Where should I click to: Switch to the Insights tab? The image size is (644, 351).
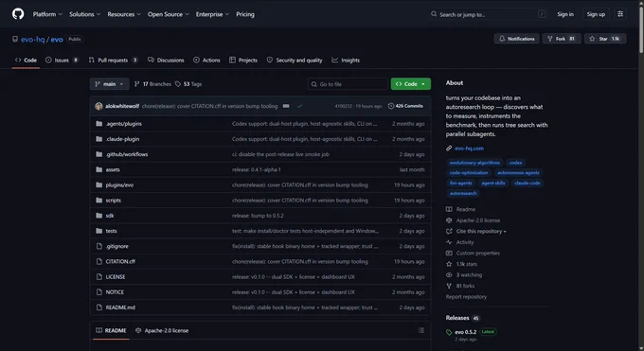pyautogui.click(x=346, y=60)
